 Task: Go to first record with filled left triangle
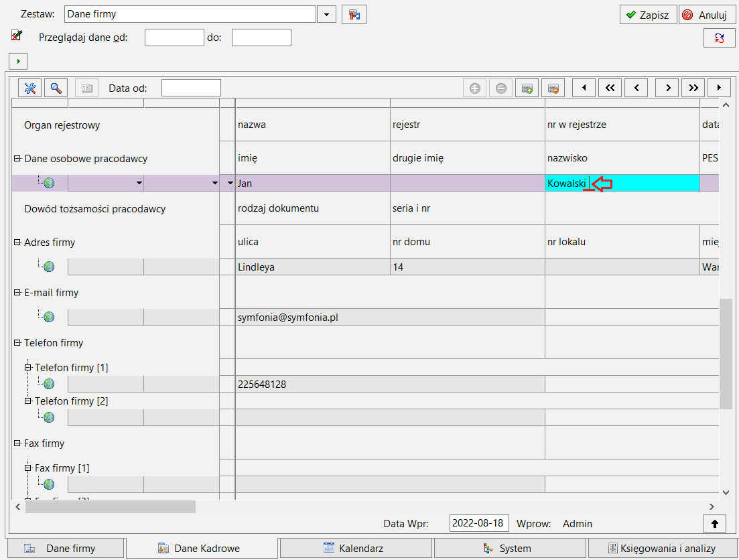pyautogui.click(x=584, y=88)
